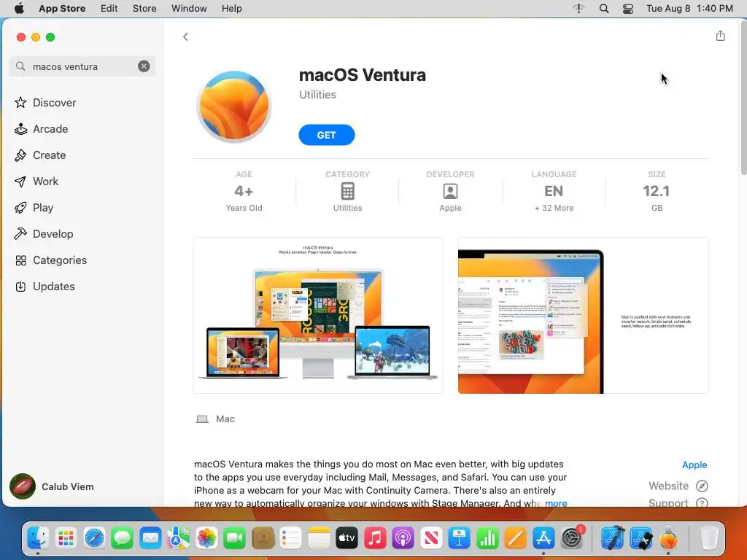Open the Apple menu
Image resolution: width=747 pixels, height=560 pixels.
[x=19, y=8]
